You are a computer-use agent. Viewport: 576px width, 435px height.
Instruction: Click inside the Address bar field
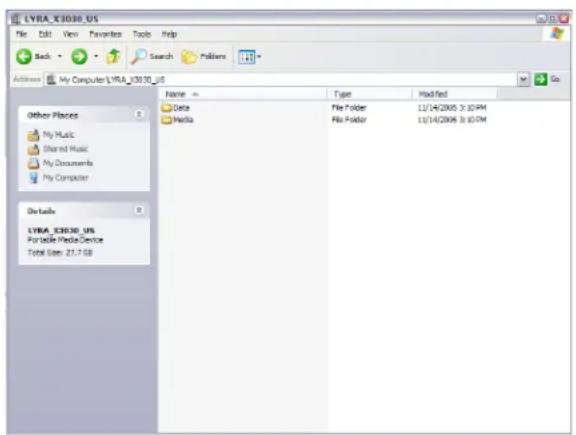(x=281, y=80)
